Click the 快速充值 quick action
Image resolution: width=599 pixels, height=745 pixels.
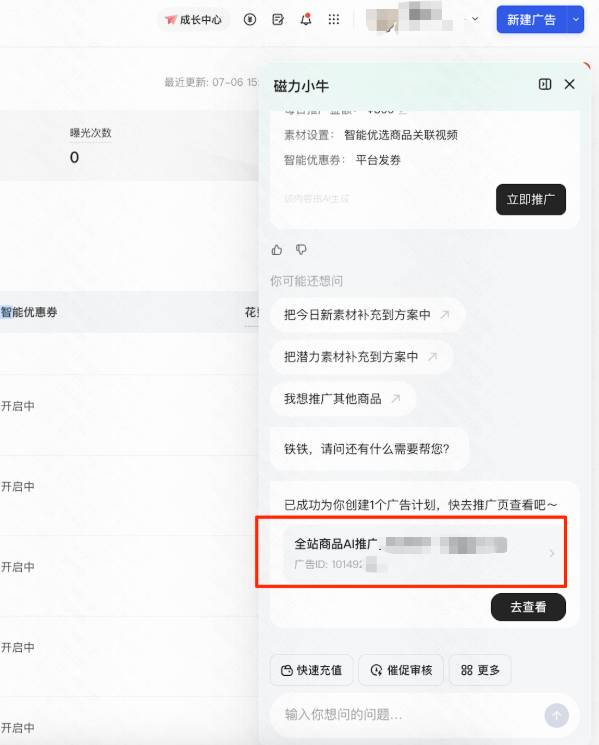tap(312, 670)
